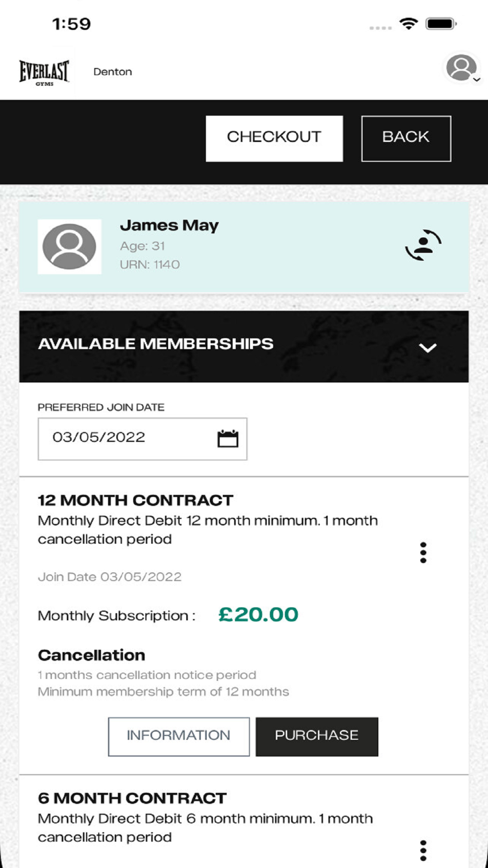The width and height of the screenshot is (488, 868).
Task: Tap the Everlast Gyms logo
Action: [44, 72]
